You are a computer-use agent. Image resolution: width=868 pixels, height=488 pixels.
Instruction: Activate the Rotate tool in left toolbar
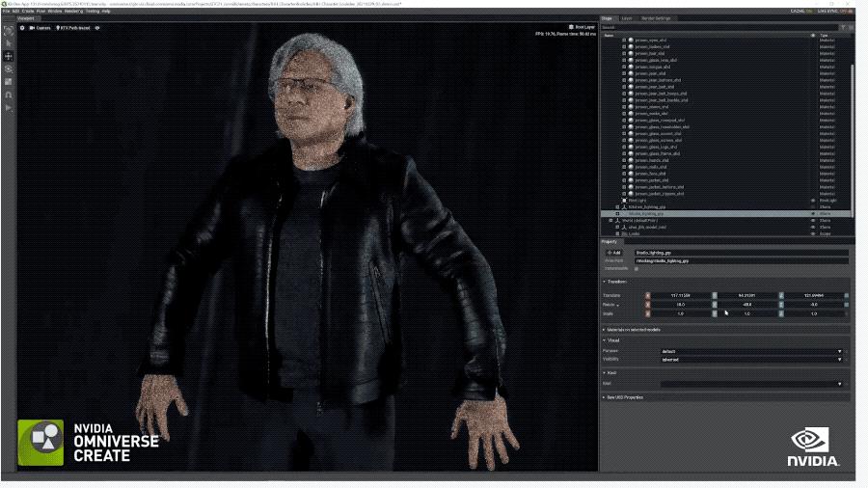pyautogui.click(x=9, y=69)
